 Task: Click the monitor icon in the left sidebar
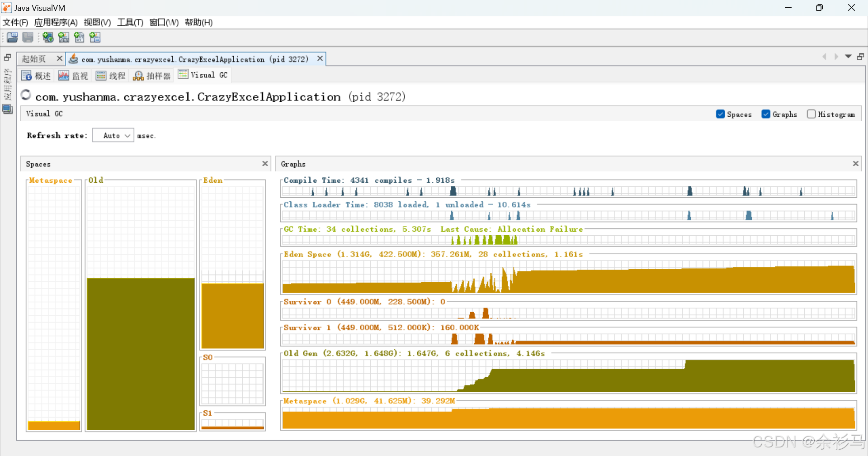[8, 109]
